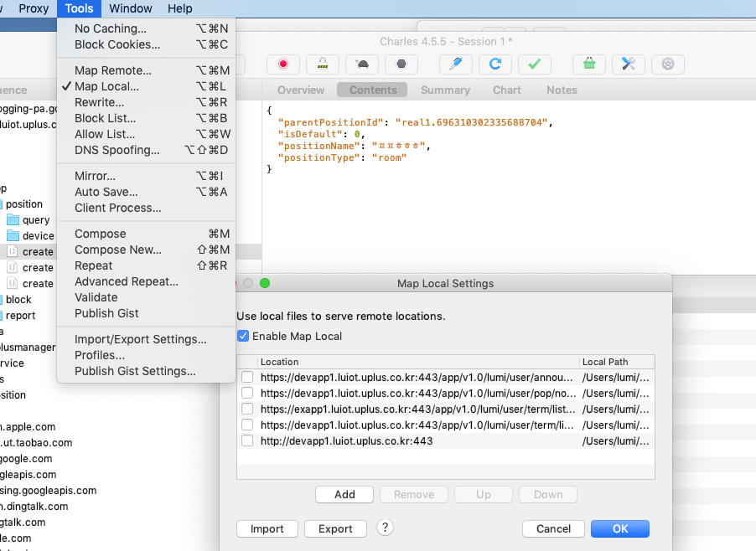This screenshot has width=756, height=551.
Task: Click the Location column header
Action: click(417, 362)
